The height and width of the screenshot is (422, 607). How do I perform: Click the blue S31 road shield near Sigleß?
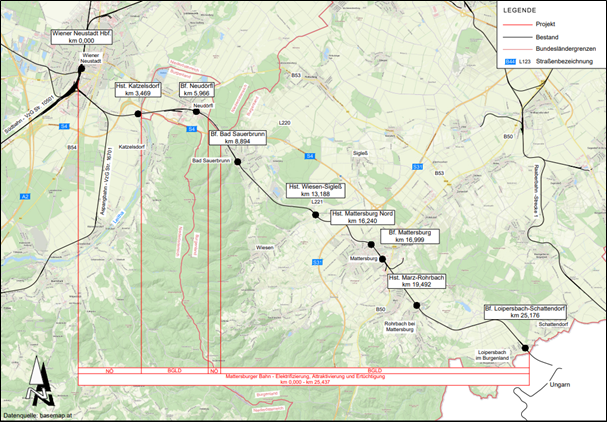[417, 167]
